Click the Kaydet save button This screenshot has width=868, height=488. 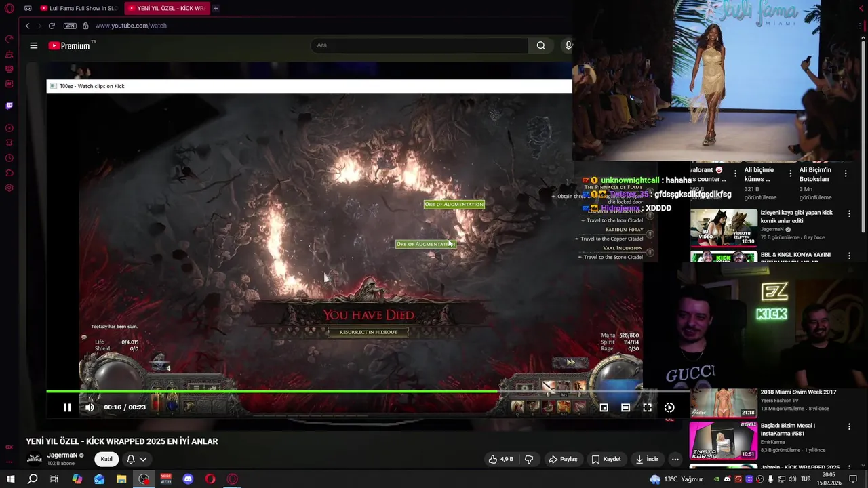pyautogui.click(x=606, y=459)
